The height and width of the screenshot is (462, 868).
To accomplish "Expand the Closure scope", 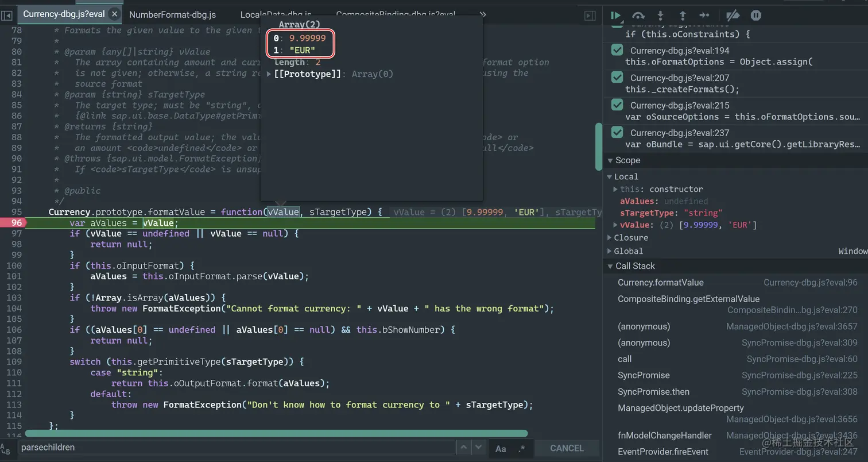I will pyautogui.click(x=610, y=237).
